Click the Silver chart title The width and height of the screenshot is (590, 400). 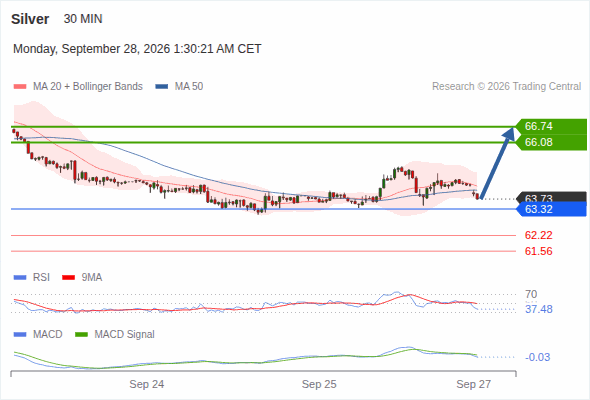(x=30, y=19)
